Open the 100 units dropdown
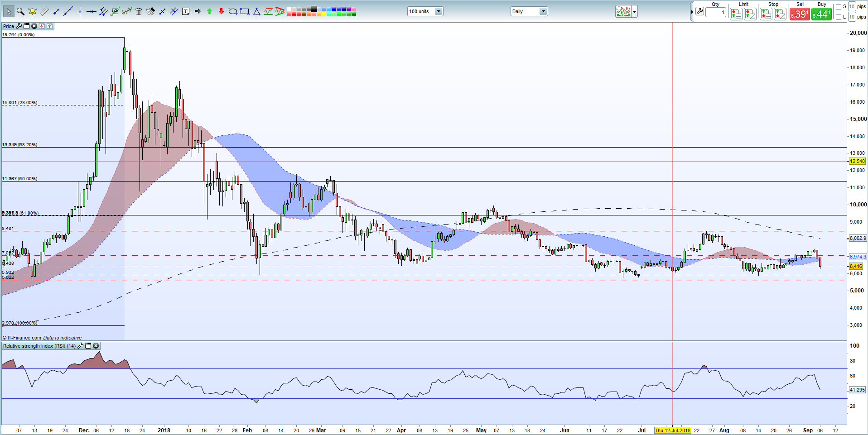 425,11
